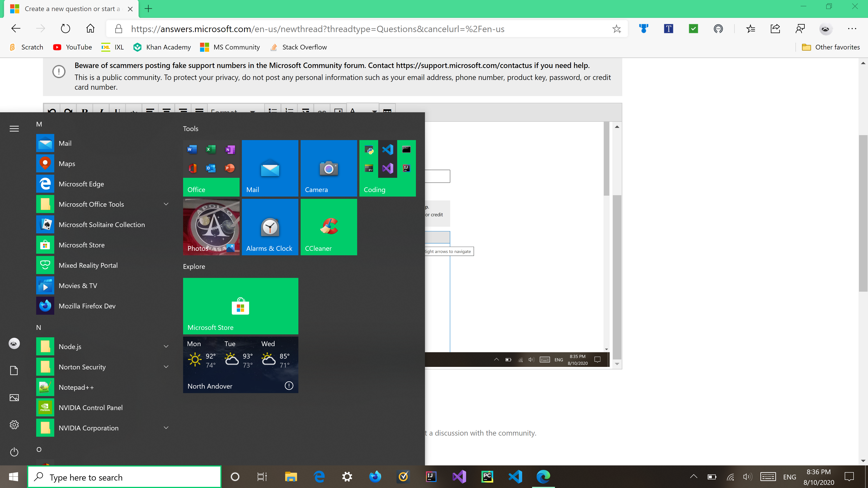The height and width of the screenshot is (488, 868).
Task: Go to browser Home page
Action: tap(90, 29)
